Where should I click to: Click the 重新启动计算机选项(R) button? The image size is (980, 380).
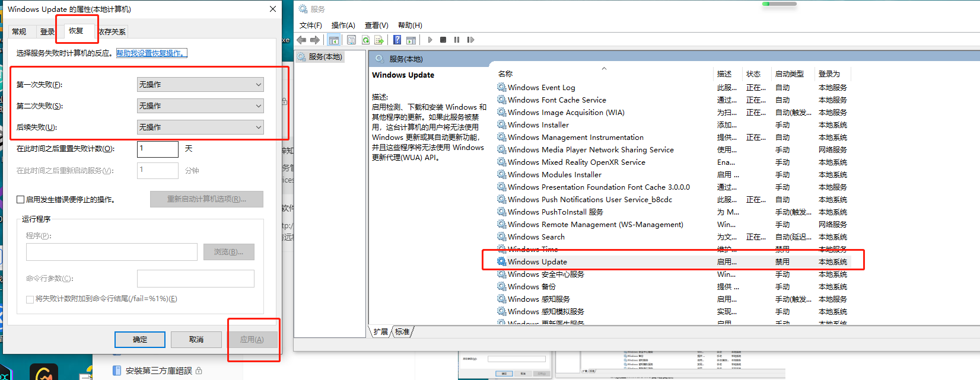coord(206,199)
